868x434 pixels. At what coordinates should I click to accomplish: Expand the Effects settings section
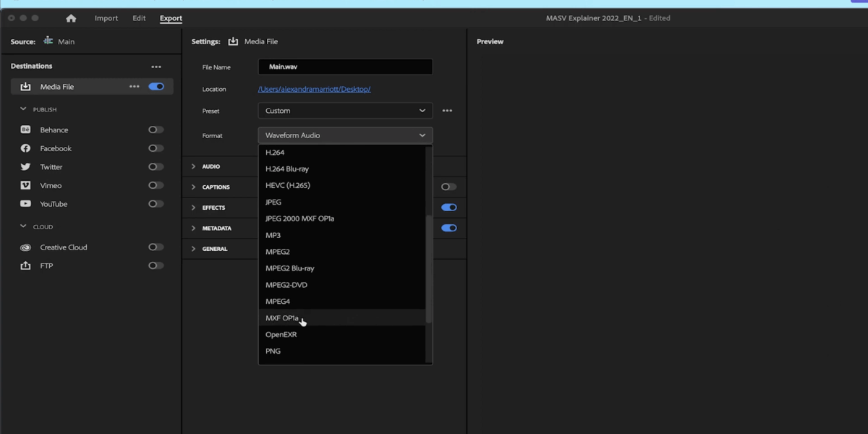193,208
